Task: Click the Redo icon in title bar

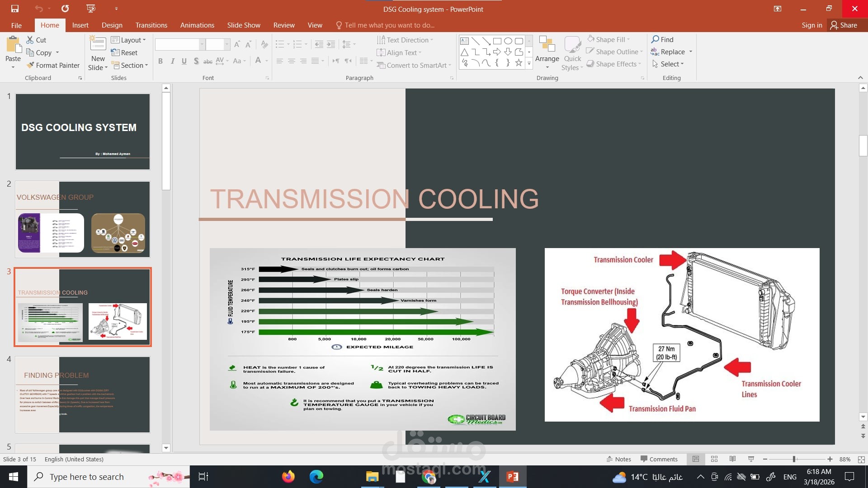Action: click(65, 9)
